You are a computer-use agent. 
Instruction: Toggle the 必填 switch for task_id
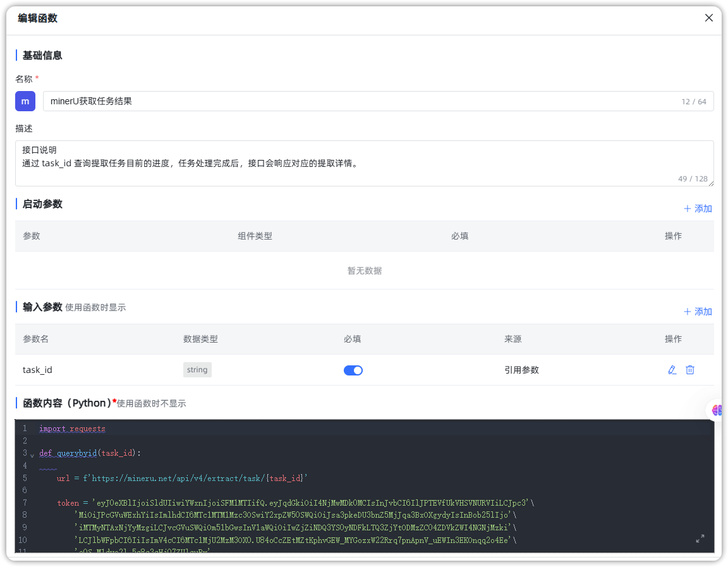(353, 370)
